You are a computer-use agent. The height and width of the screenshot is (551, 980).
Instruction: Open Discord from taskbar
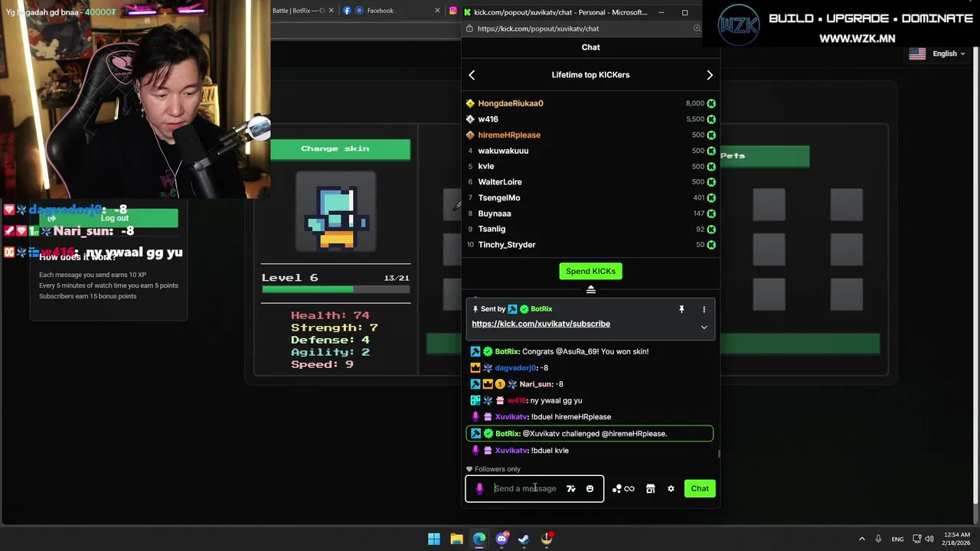point(501,539)
